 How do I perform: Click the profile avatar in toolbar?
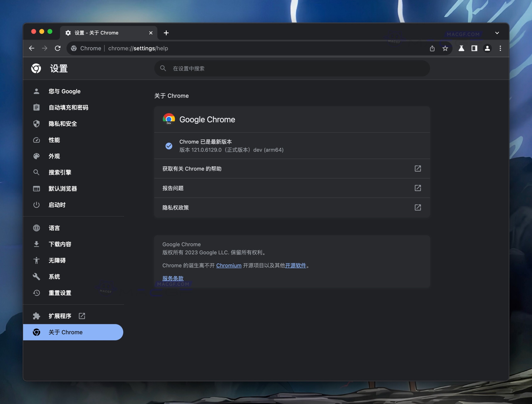point(487,48)
